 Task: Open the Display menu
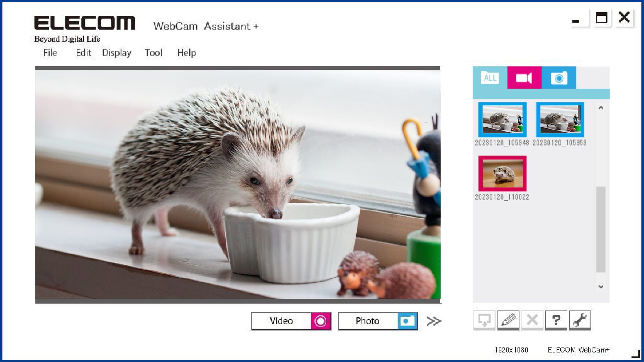pyautogui.click(x=117, y=53)
